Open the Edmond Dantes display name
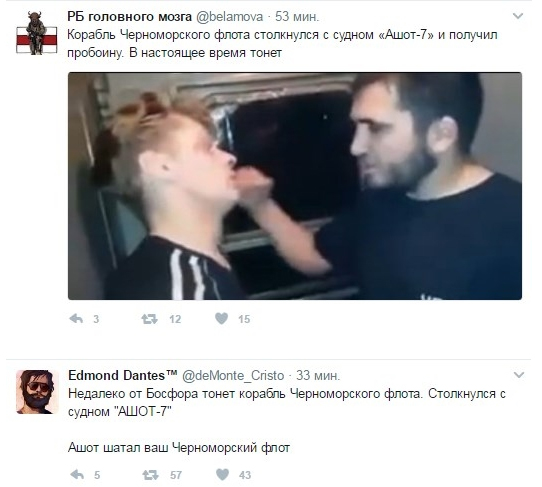Screen dimensions: 542x487 point(122,375)
